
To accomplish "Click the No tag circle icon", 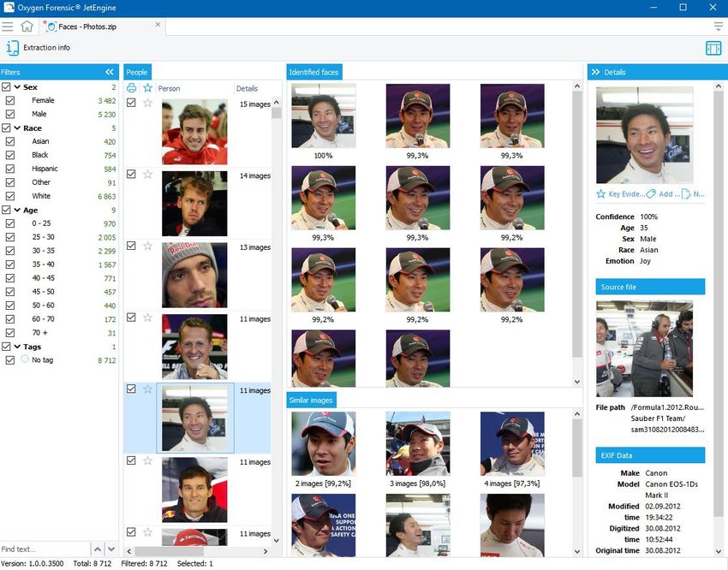I will coord(25,359).
